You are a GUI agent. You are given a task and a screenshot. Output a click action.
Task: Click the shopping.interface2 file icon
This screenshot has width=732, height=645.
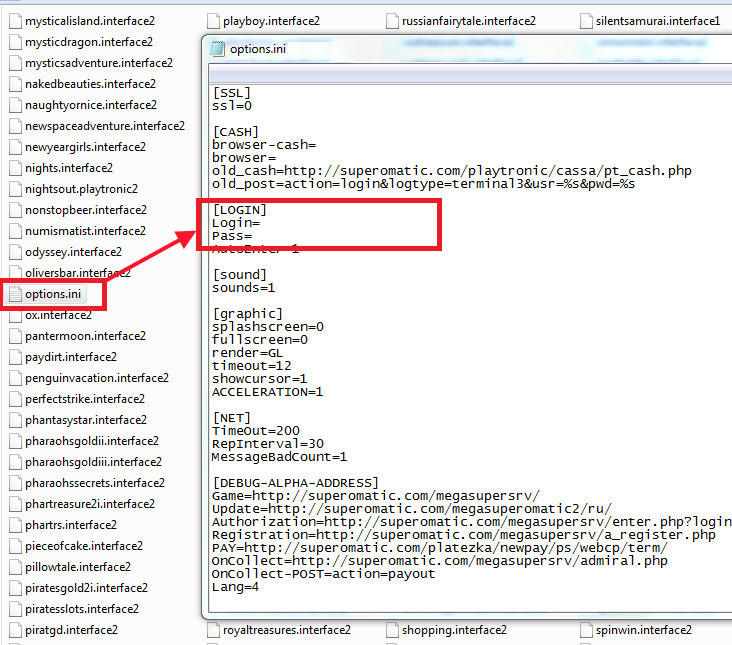tap(393, 630)
